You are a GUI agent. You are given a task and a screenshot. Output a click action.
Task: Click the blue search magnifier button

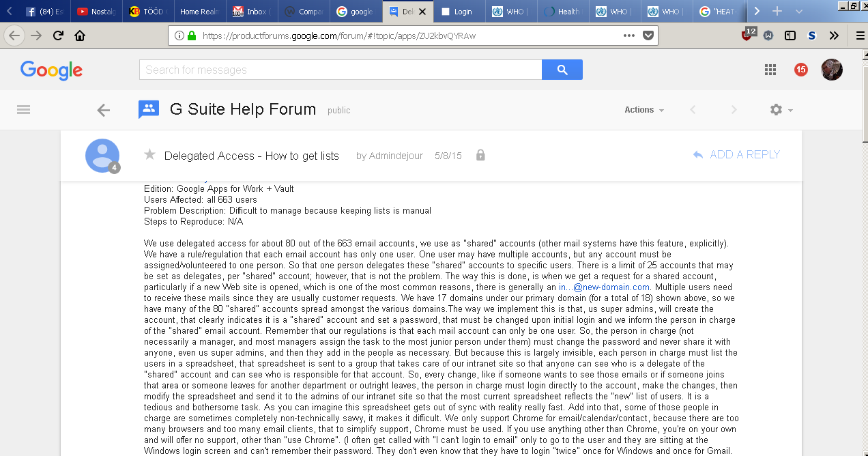(562, 70)
